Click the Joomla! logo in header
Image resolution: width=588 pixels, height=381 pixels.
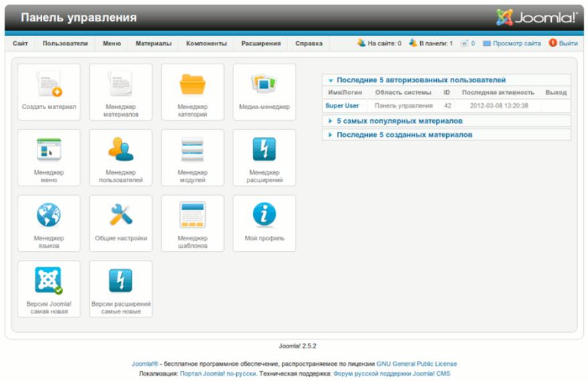click(536, 17)
